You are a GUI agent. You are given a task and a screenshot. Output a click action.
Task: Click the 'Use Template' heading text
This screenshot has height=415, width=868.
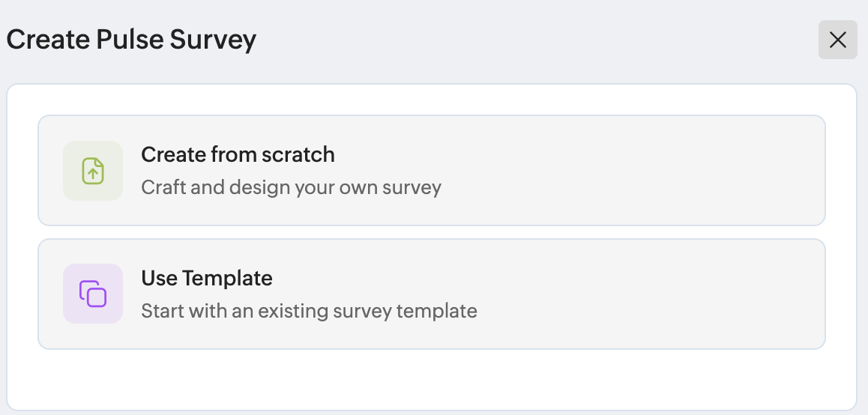207,278
